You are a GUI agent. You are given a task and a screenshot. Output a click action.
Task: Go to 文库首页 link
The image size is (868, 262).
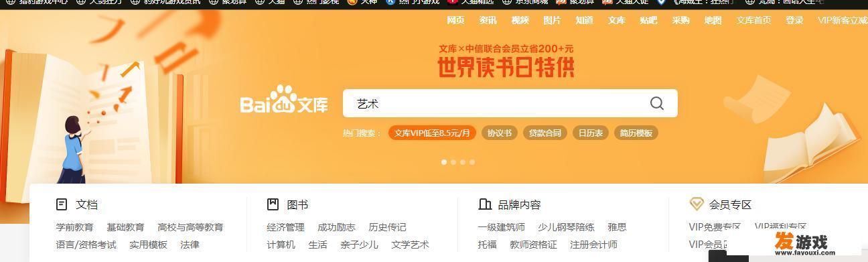753,20
